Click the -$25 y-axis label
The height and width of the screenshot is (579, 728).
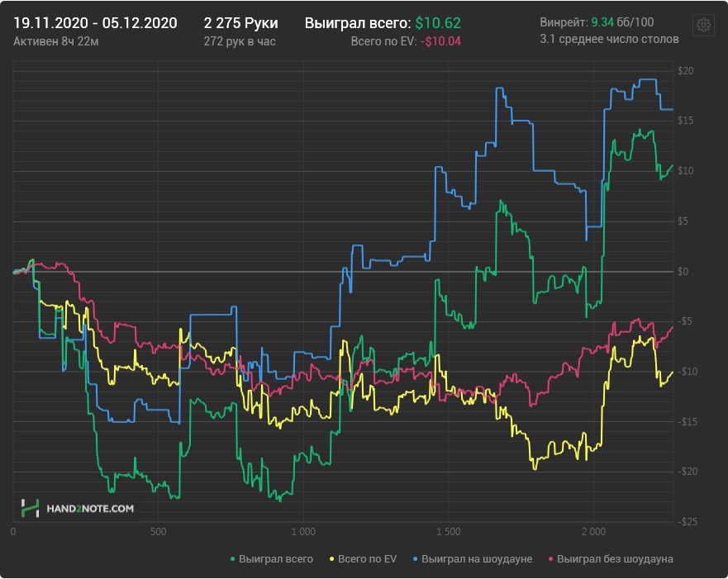(x=688, y=522)
